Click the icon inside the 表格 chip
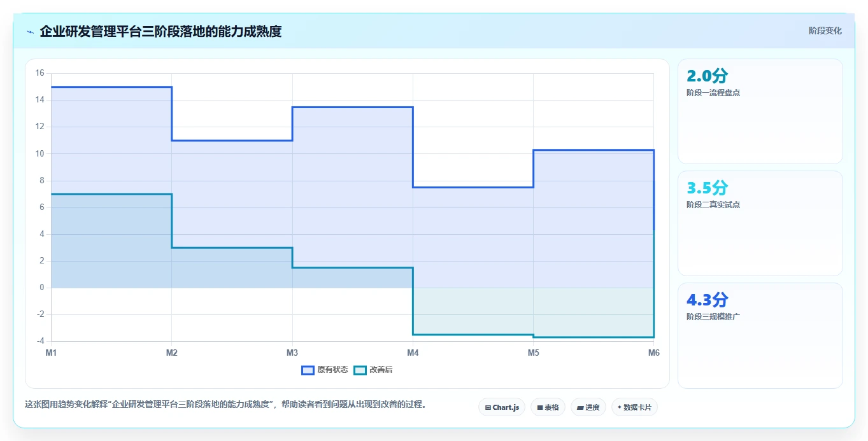 tap(540, 407)
